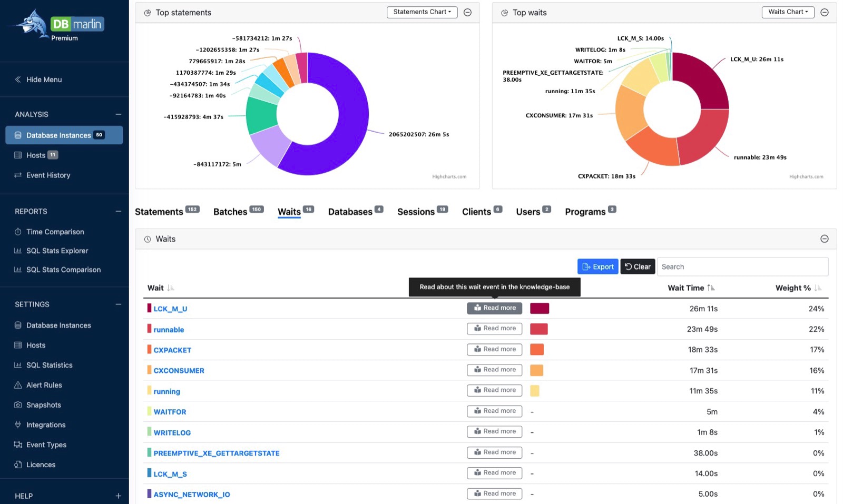Open SQL Statistics settings

coord(43,365)
